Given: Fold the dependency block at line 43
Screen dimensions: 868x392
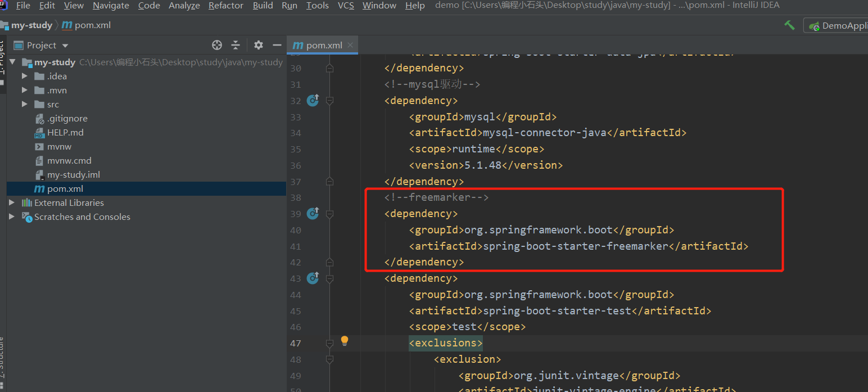Looking at the screenshot, I should [x=329, y=278].
